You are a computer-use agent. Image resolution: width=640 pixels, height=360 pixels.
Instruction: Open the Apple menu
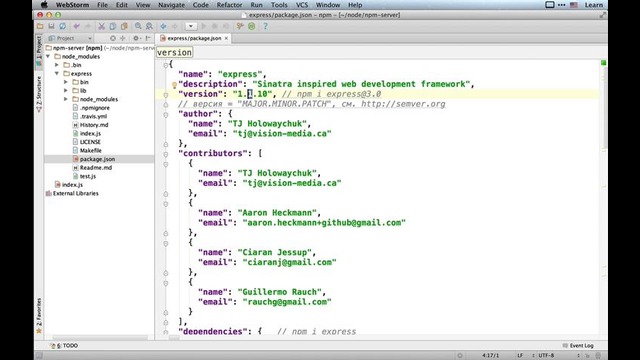point(44,5)
